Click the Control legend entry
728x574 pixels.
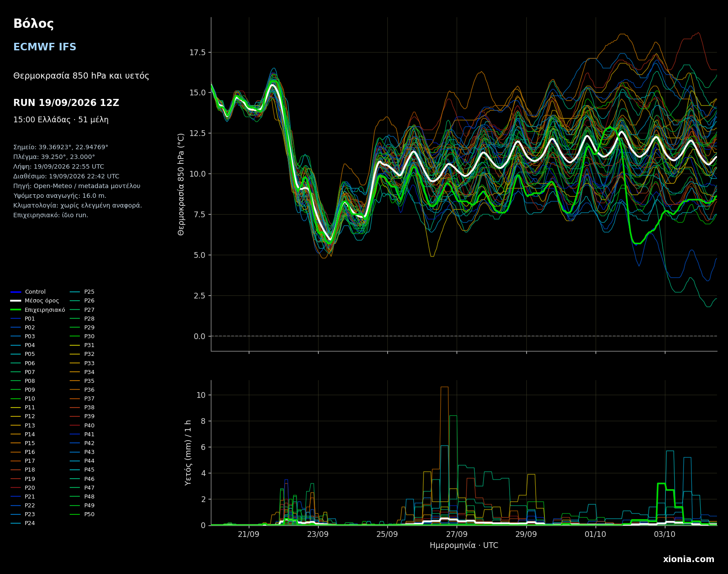coord(28,292)
